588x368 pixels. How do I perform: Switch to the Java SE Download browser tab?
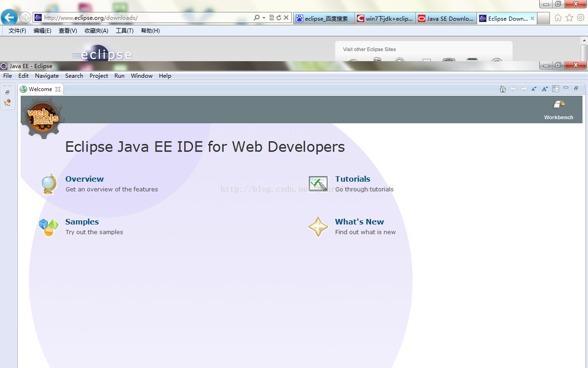pyautogui.click(x=446, y=18)
